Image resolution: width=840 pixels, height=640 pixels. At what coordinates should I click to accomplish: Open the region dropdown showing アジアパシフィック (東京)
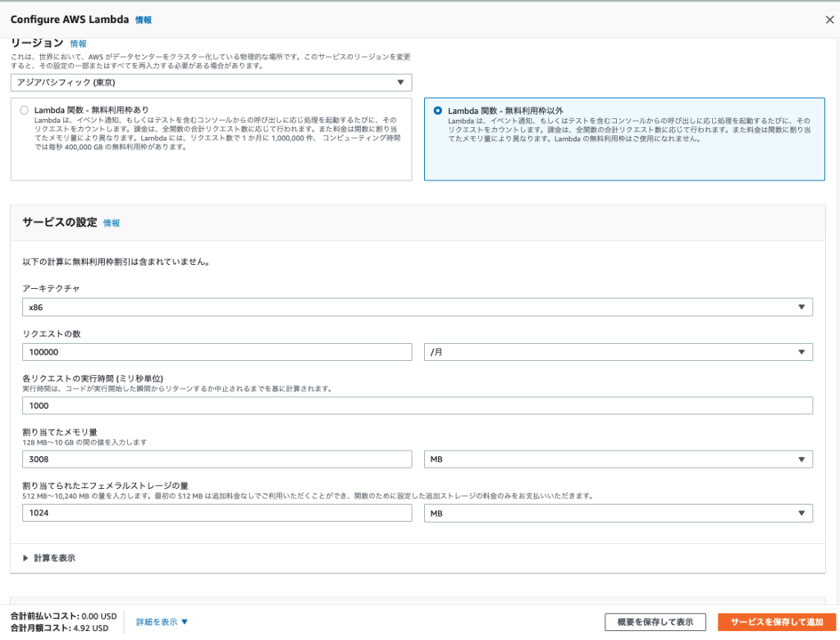211,82
